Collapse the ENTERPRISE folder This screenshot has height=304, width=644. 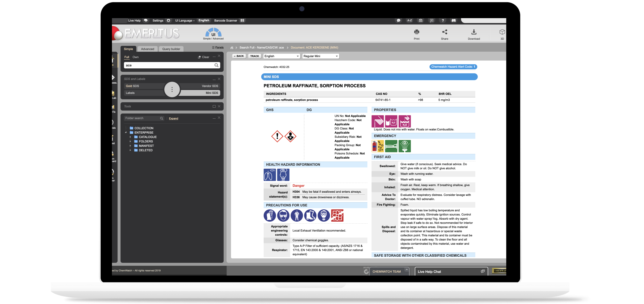coord(126,133)
